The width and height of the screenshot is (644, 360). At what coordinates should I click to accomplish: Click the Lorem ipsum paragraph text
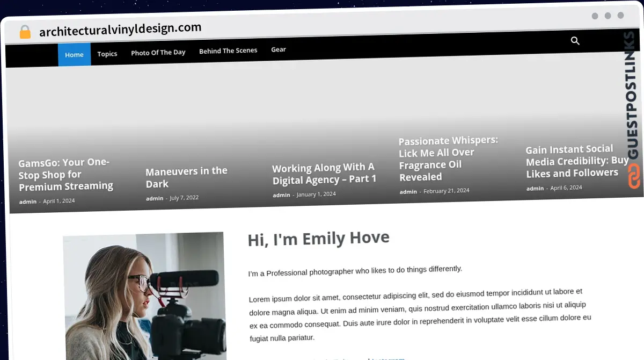420,314
